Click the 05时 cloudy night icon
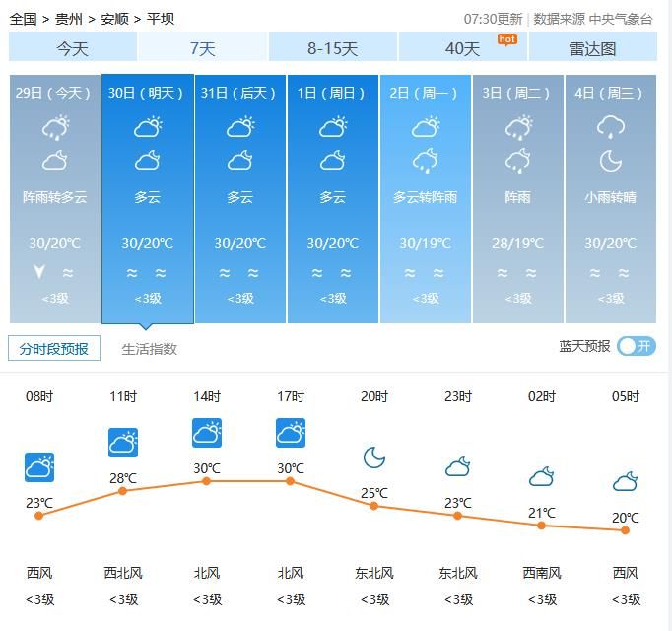 coord(625,482)
